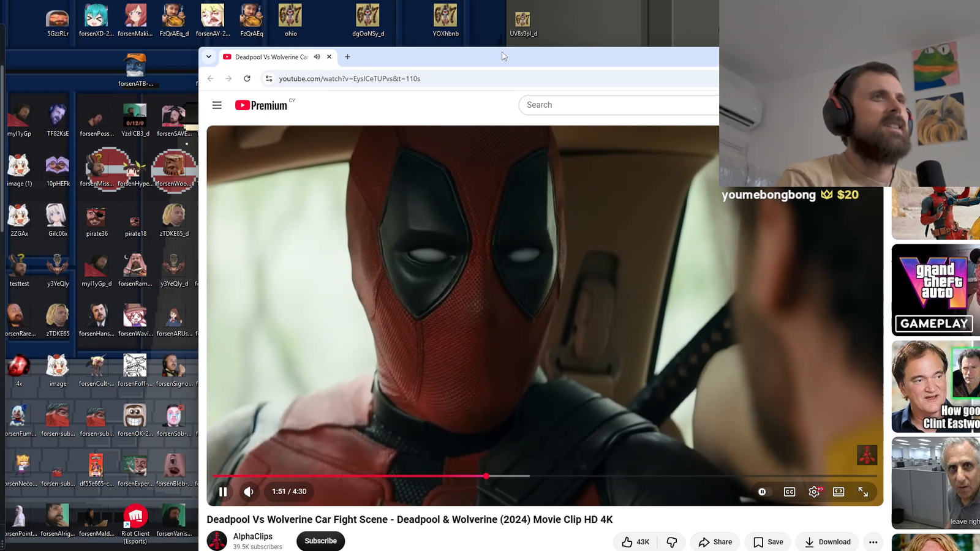This screenshot has width=980, height=551.
Task: Select the forsenMaki desktop icon
Action: [x=135, y=21]
